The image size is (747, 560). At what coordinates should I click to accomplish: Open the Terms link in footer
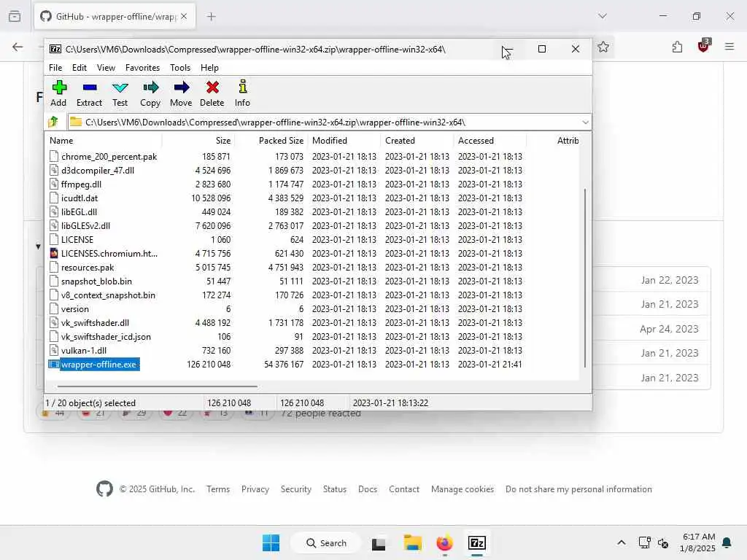pos(218,489)
